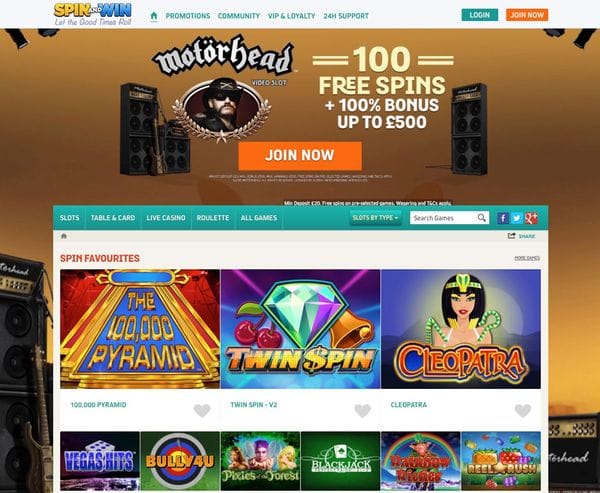Expand the Slots By Type dropdown

[375, 218]
